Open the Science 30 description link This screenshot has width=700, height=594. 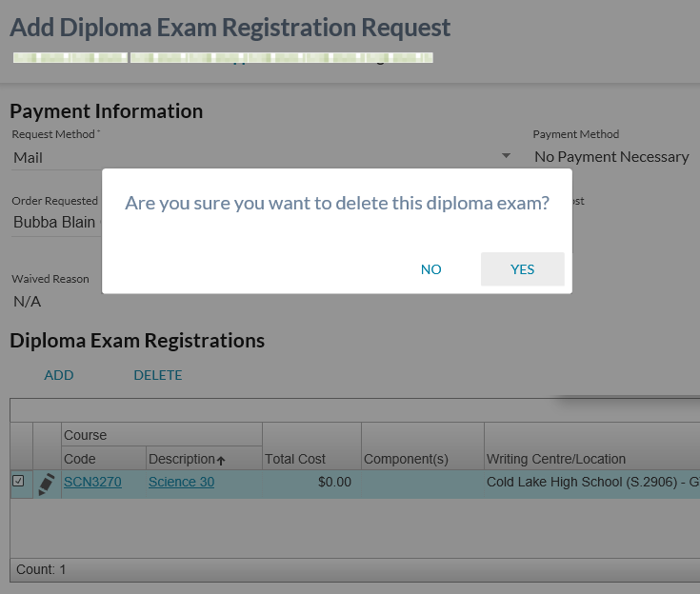point(181,483)
